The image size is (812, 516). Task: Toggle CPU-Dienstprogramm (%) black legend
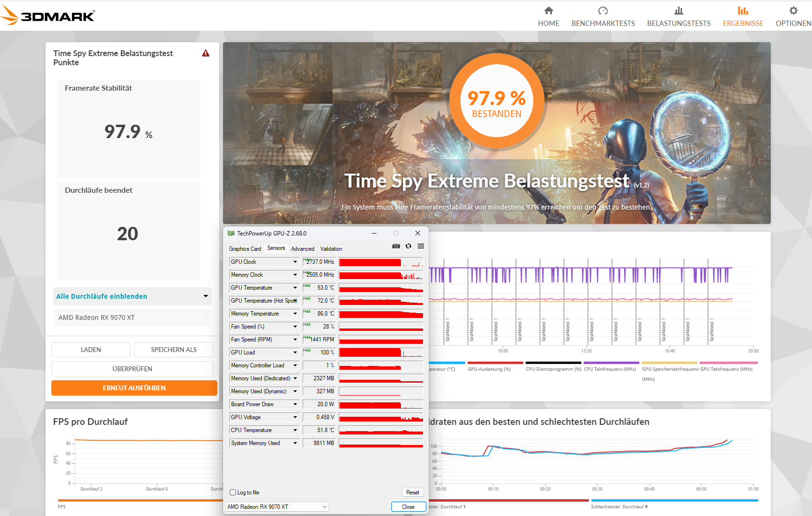coord(553,367)
